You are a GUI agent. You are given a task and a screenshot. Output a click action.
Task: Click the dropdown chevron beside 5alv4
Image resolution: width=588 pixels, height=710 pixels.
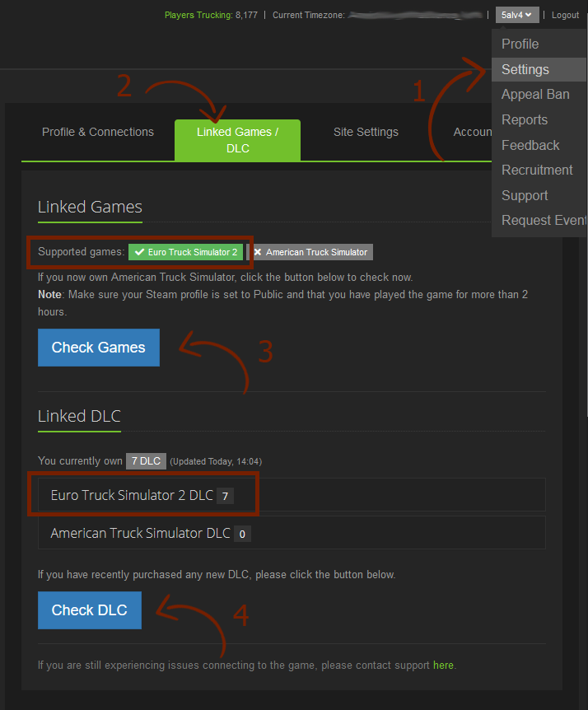(528, 15)
